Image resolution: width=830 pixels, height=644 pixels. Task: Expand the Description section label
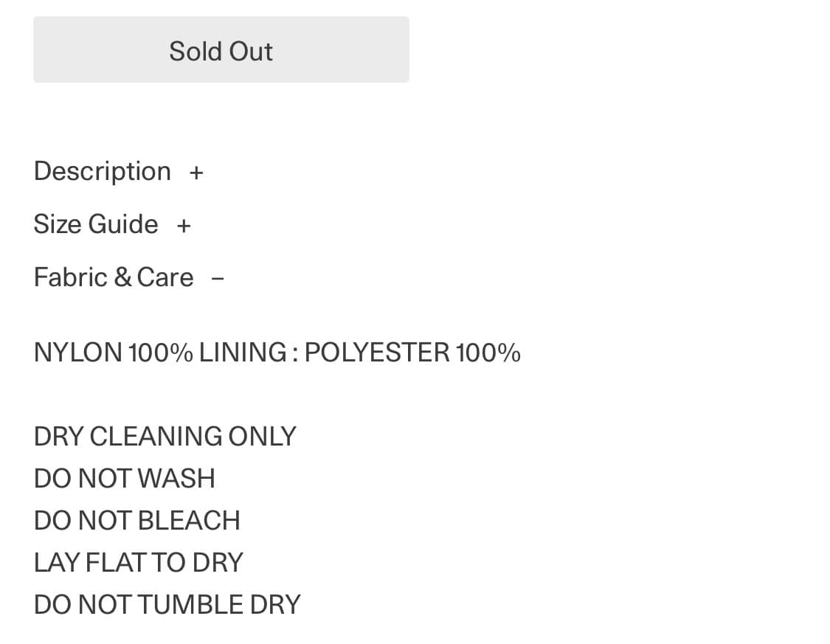pyautogui.click(x=102, y=171)
